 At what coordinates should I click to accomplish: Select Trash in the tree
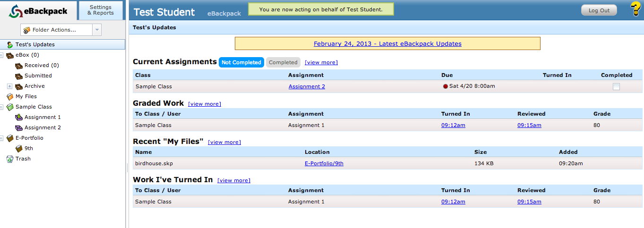(x=23, y=159)
